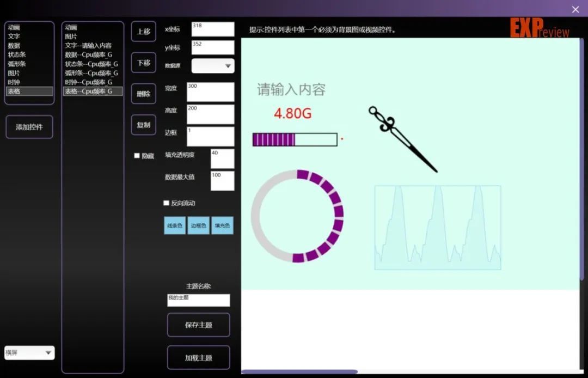
Task: Click the 高度 input field
Action: coord(211,114)
